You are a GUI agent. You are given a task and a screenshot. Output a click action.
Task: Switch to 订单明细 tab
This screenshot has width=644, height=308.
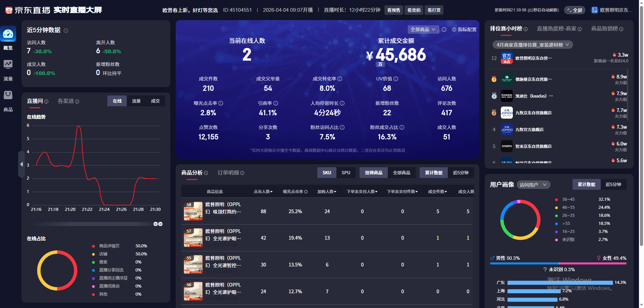click(x=228, y=173)
